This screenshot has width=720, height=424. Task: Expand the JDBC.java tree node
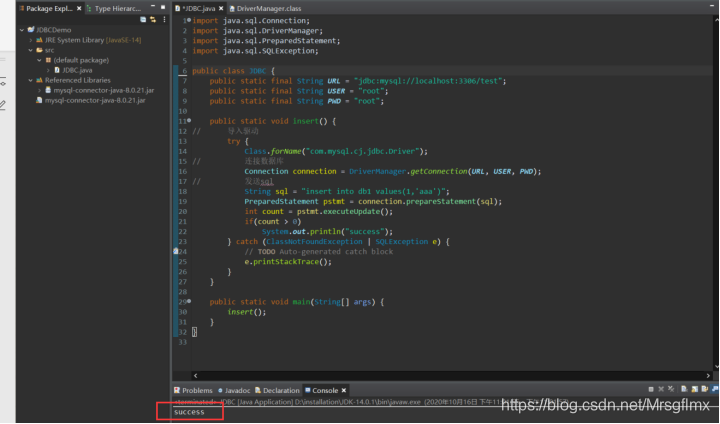pyautogui.click(x=48, y=70)
